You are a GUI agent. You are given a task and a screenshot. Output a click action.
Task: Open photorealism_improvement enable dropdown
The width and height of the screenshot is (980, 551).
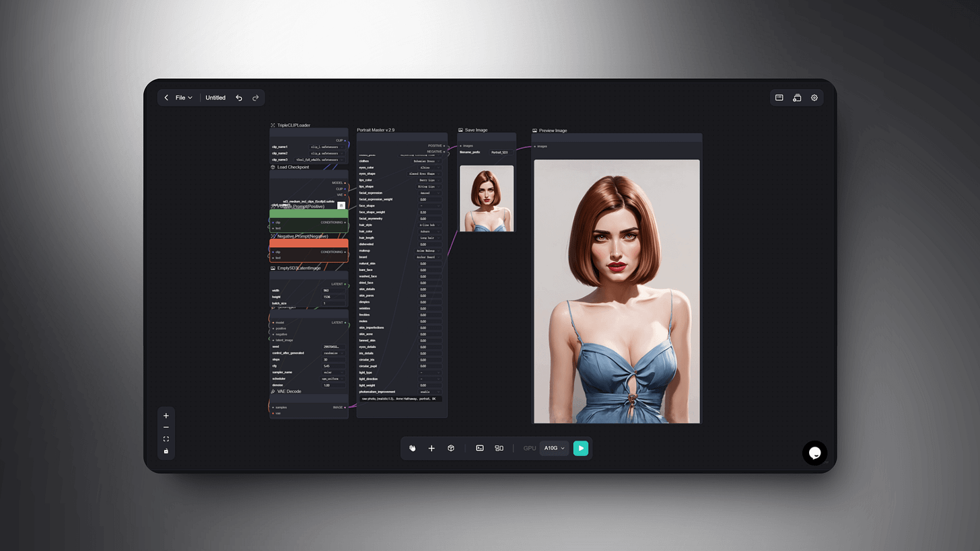pos(429,392)
